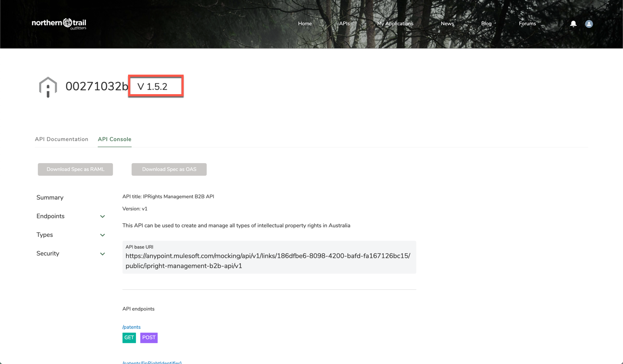Open the user profile avatar icon

pyautogui.click(x=589, y=24)
